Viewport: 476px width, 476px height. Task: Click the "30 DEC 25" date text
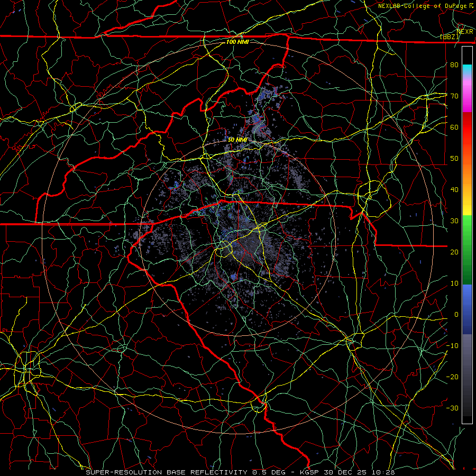(345, 472)
